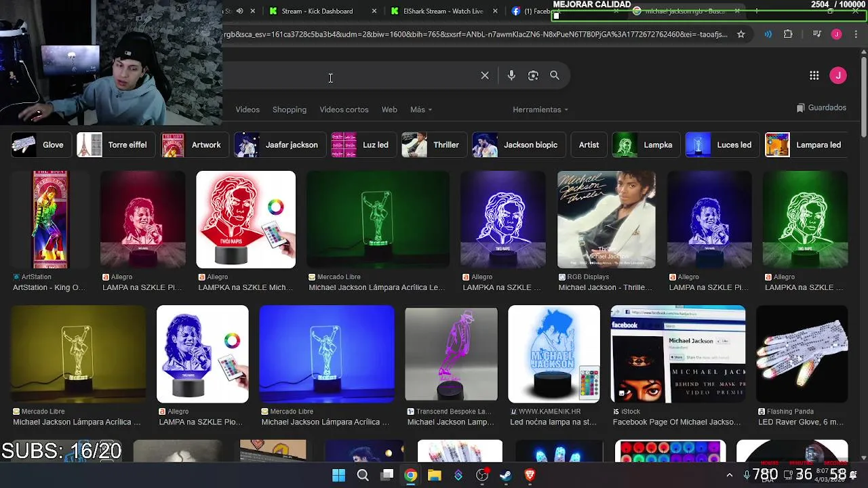The image size is (868, 488).
Task: Switch to Google Chrome in taskbar
Action: click(x=410, y=475)
